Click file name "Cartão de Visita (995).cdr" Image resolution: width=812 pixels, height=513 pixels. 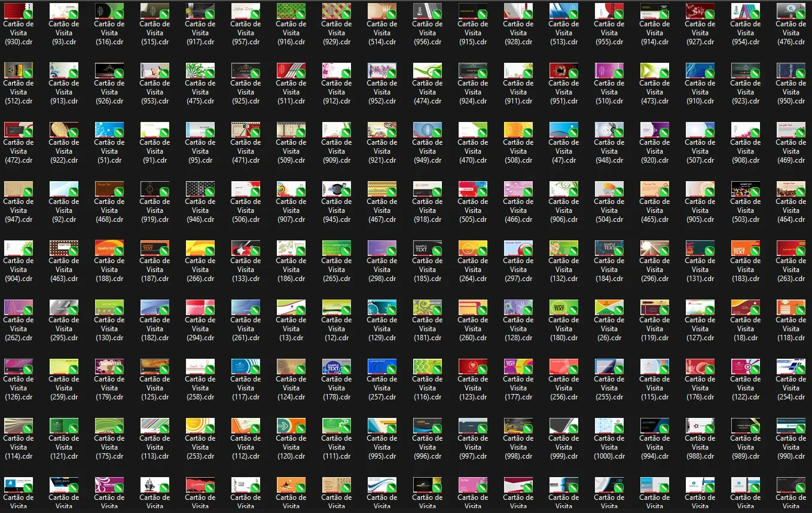click(x=382, y=447)
